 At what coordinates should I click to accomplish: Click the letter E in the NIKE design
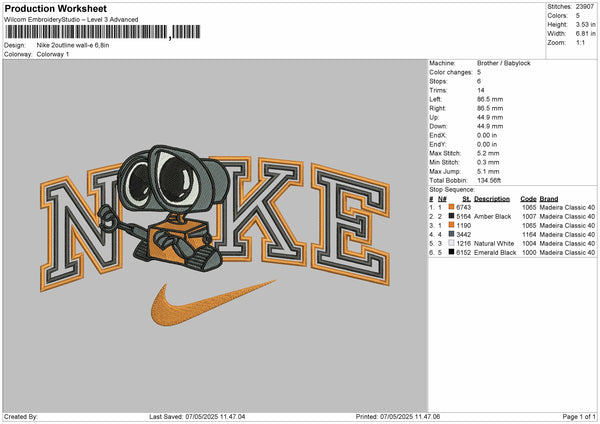coord(350,224)
